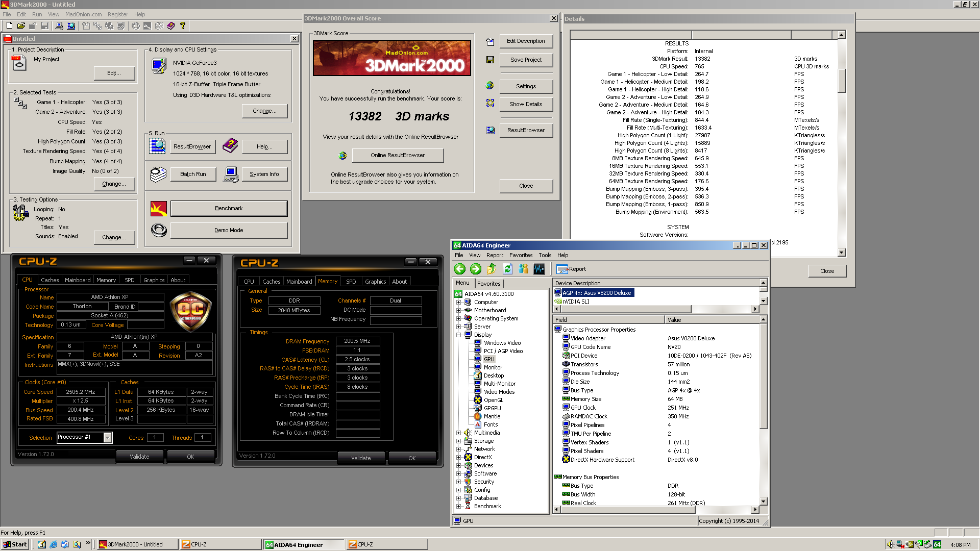Click the Batch Run button

pyautogui.click(x=193, y=174)
